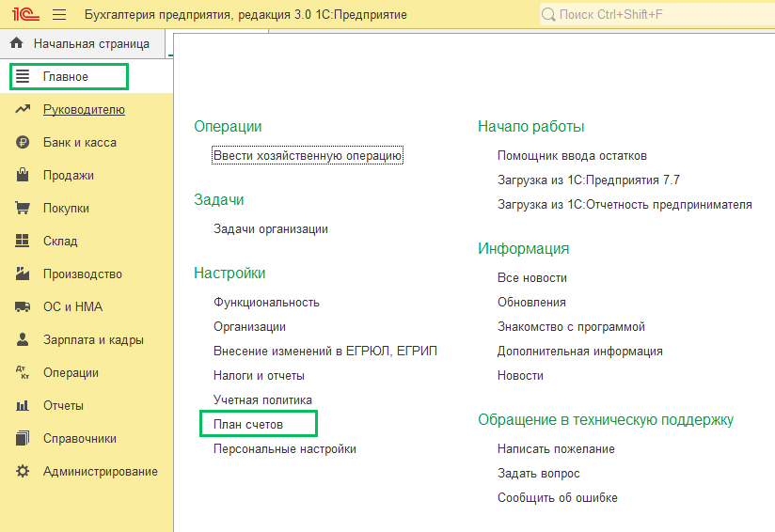775x532 pixels.
Task: Open Учетная политика
Action: pos(262,400)
